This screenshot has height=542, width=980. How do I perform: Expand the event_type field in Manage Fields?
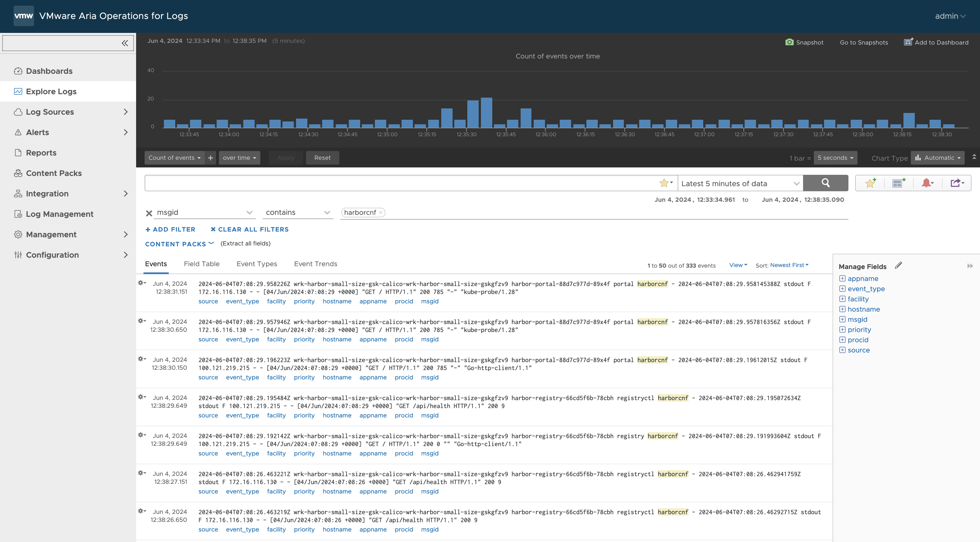[x=842, y=289]
